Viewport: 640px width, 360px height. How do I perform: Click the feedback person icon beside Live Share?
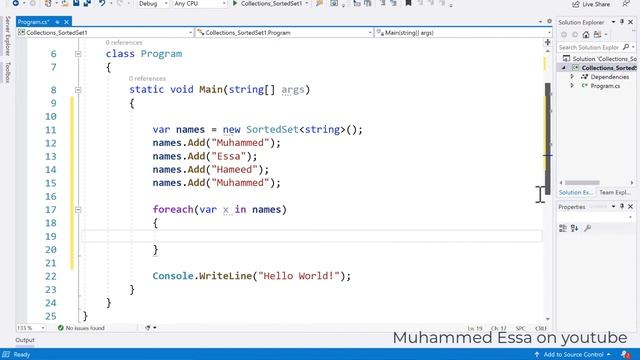click(626, 4)
